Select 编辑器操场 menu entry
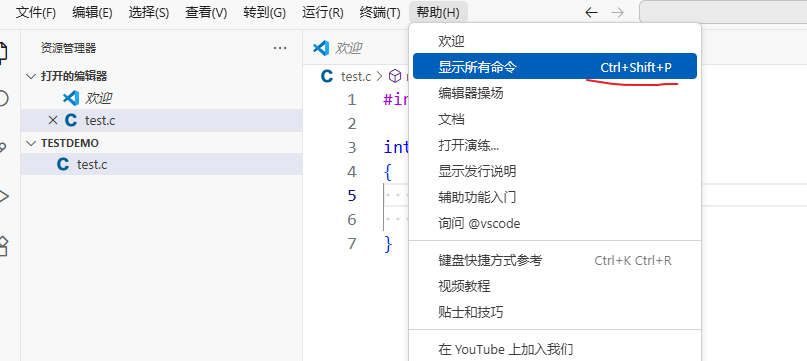 (x=555, y=93)
